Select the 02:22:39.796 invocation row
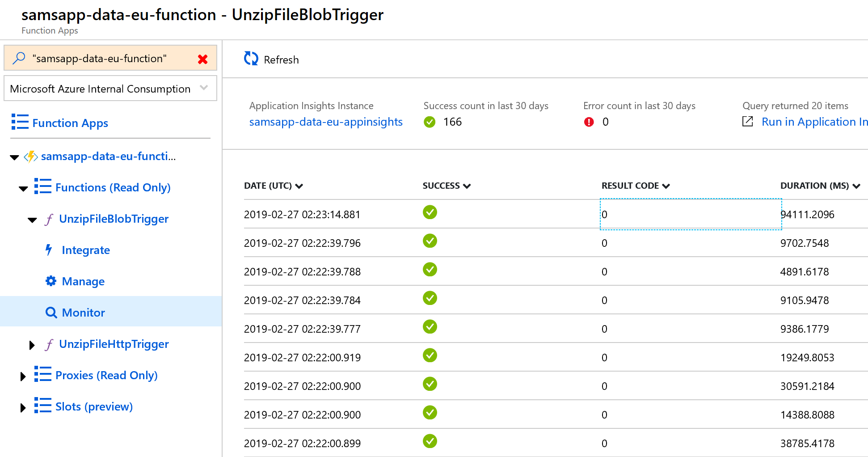The width and height of the screenshot is (868, 457). [x=302, y=243]
